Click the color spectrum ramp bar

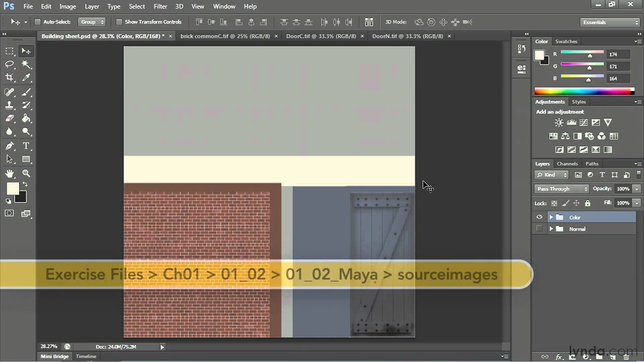click(x=584, y=92)
